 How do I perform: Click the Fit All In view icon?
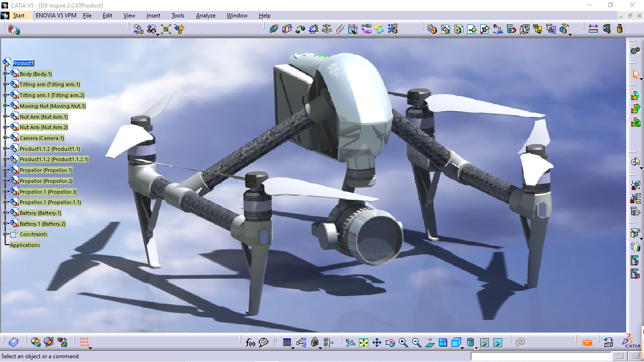363,343
